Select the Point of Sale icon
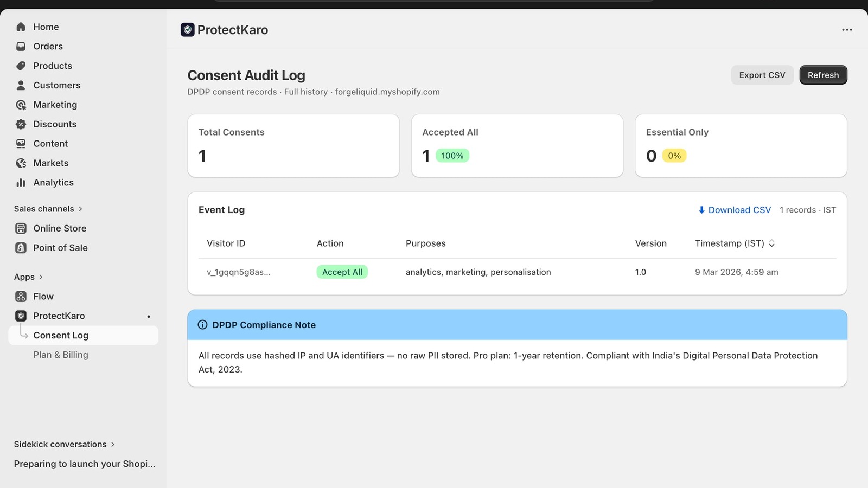This screenshot has height=488, width=868. (20, 248)
